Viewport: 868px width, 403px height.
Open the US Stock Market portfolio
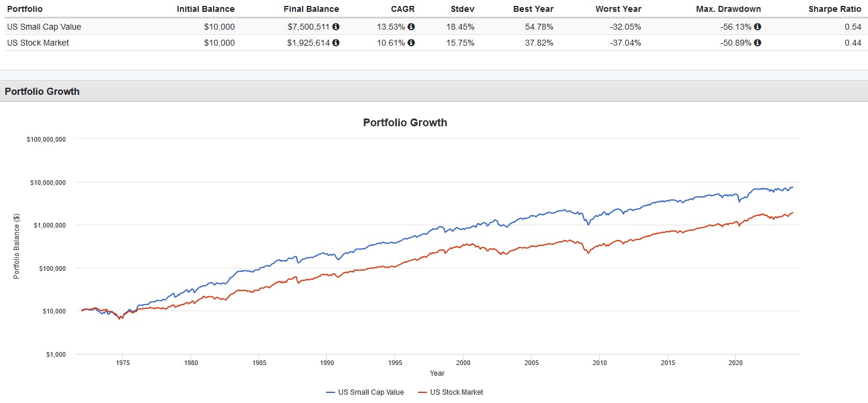pyautogui.click(x=37, y=43)
